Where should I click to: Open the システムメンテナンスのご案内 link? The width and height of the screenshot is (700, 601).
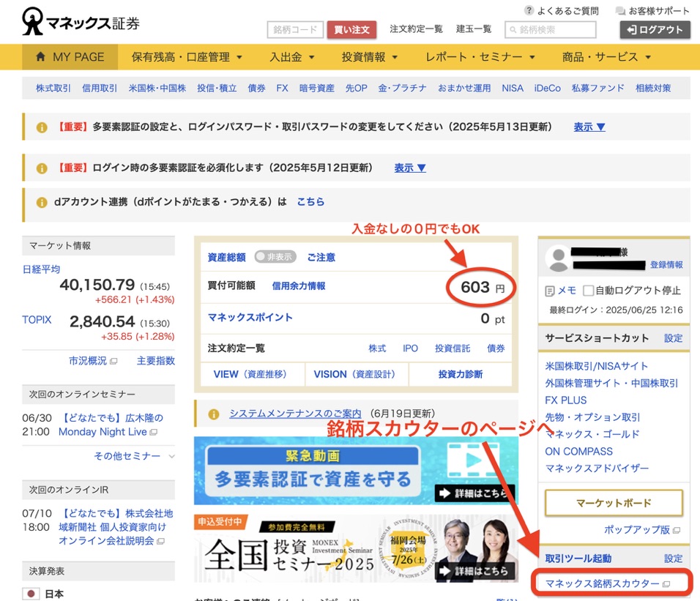tap(295, 414)
